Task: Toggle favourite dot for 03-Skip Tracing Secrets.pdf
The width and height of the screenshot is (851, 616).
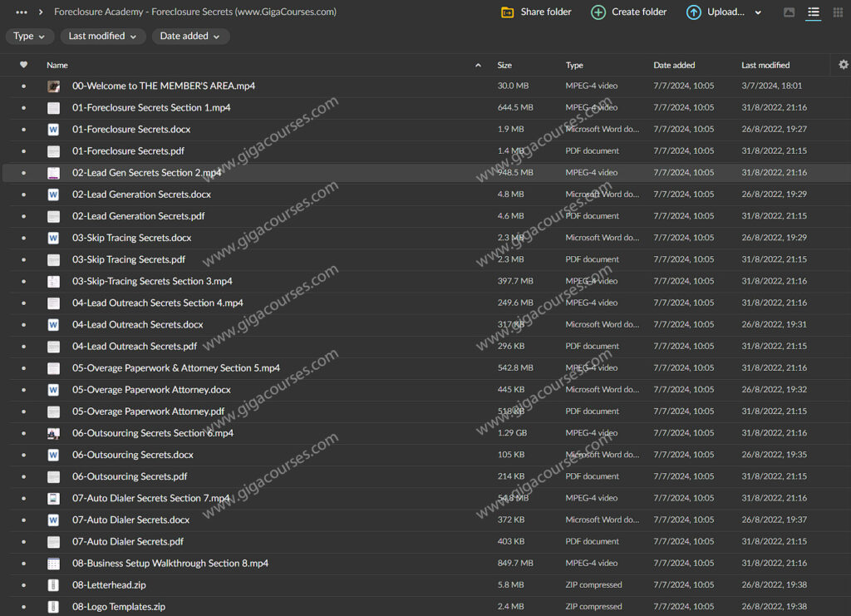Action: tap(23, 259)
